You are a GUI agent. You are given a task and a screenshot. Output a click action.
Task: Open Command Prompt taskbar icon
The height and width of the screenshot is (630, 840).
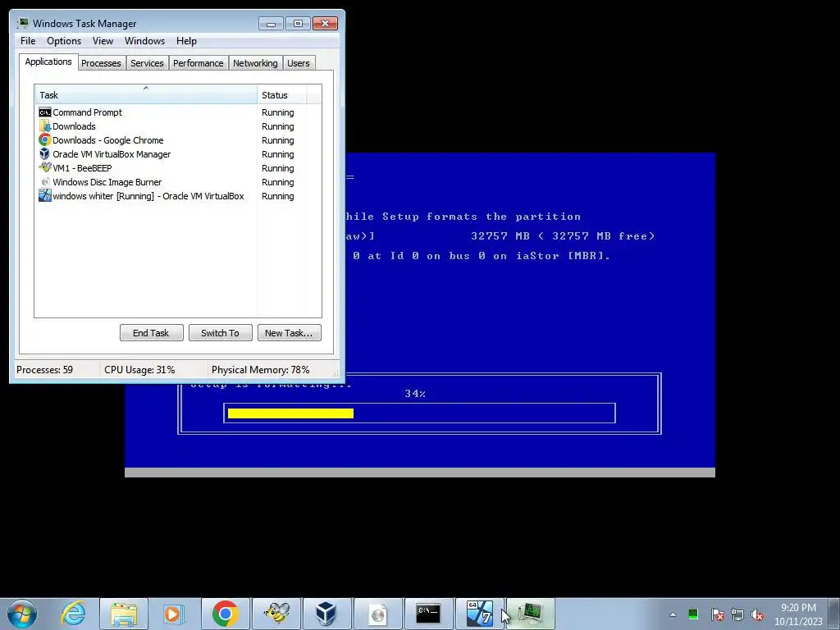[428, 614]
